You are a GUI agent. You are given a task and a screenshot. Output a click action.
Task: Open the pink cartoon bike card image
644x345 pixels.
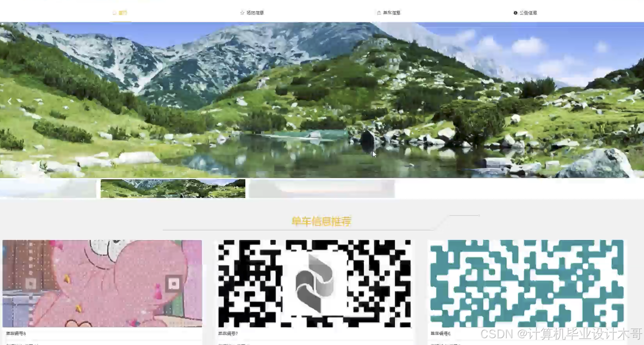(102, 283)
